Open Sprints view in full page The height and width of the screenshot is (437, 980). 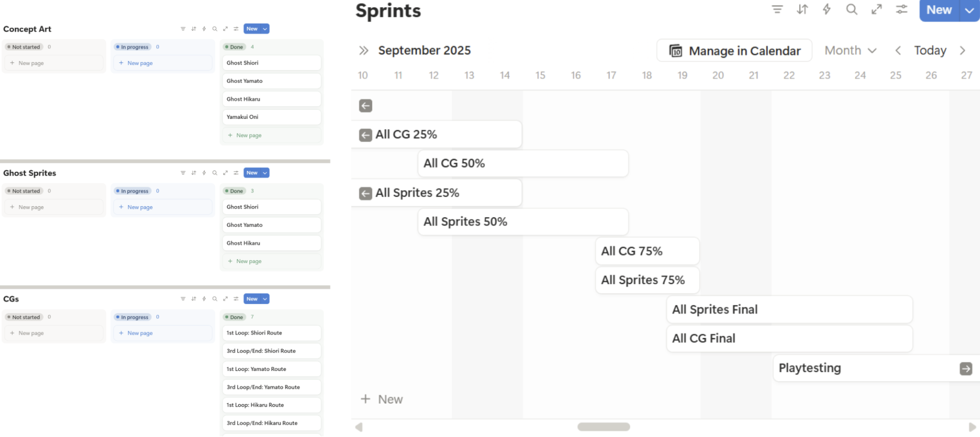click(x=877, y=10)
